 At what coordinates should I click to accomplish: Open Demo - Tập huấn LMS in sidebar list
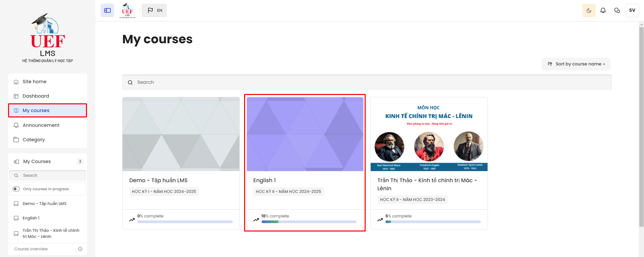point(44,204)
